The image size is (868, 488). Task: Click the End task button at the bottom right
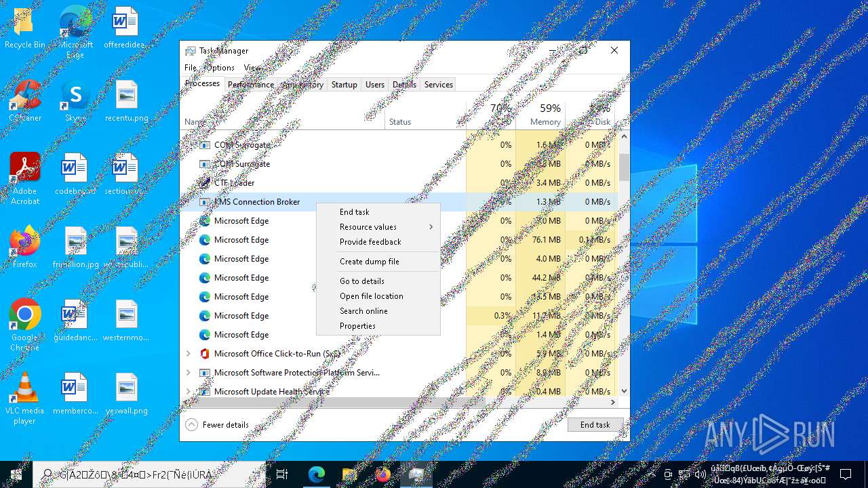pos(595,425)
